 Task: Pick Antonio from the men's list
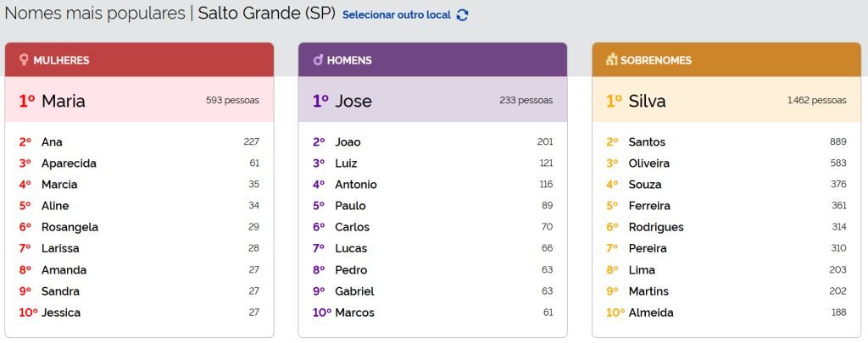click(356, 185)
